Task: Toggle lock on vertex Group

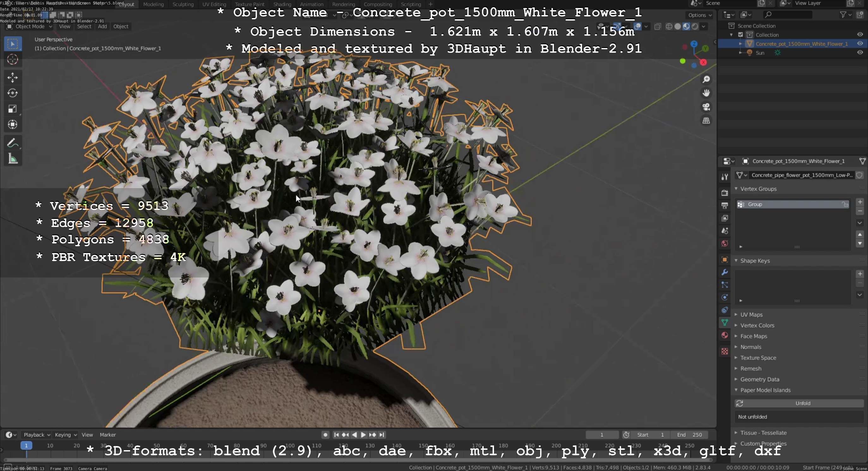Action: [x=845, y=204]
